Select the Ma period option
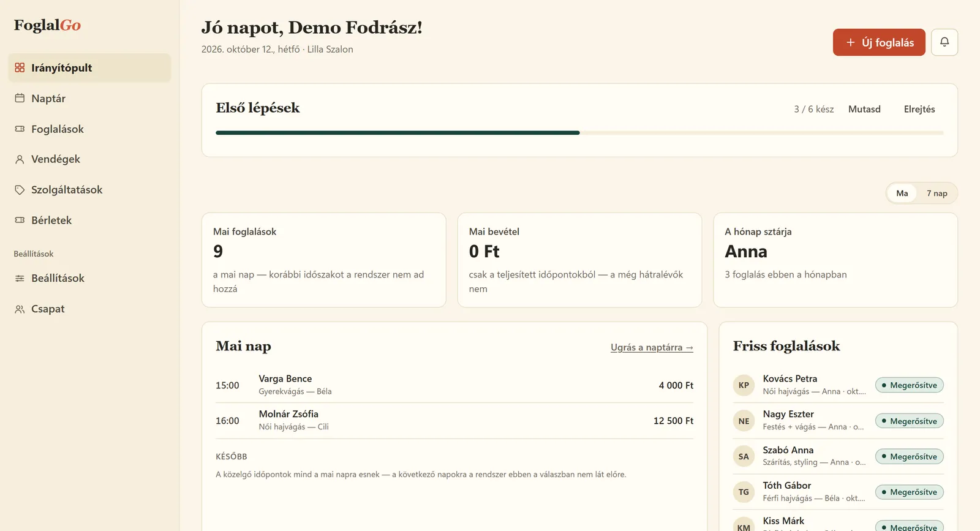 click(x=902, y=194)
